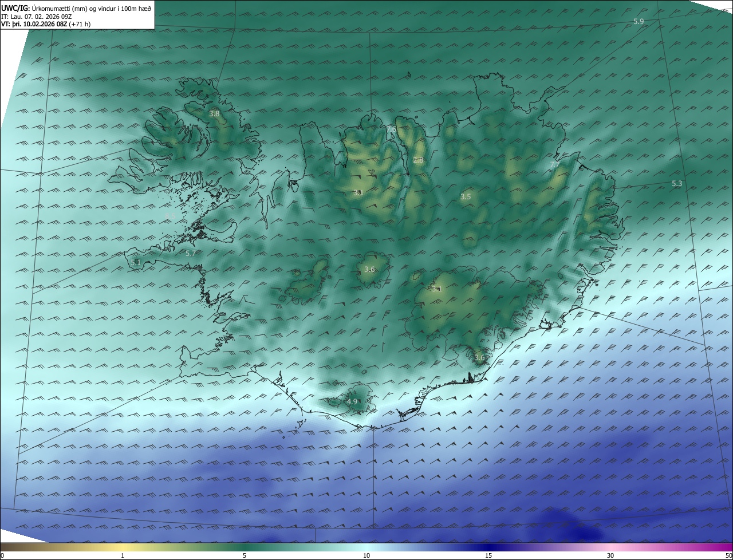Click the colorbar tick labeled 10
733x560 pixels.
[366, 556]
